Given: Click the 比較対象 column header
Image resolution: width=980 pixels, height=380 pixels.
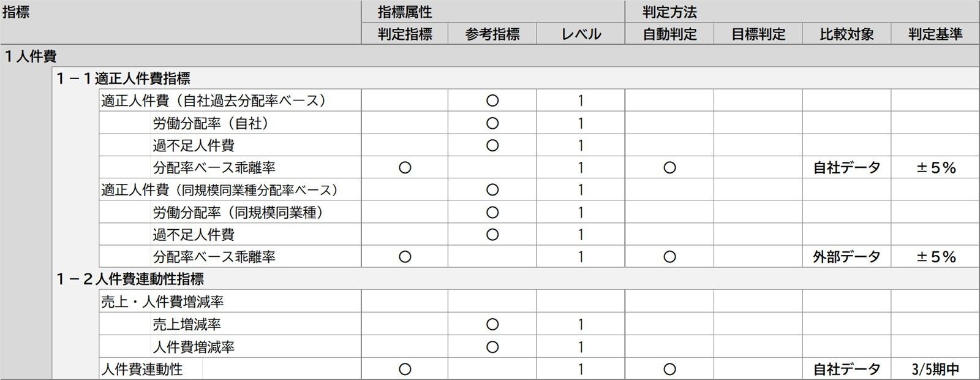Looking at the screenshot, I should point(846,34).
